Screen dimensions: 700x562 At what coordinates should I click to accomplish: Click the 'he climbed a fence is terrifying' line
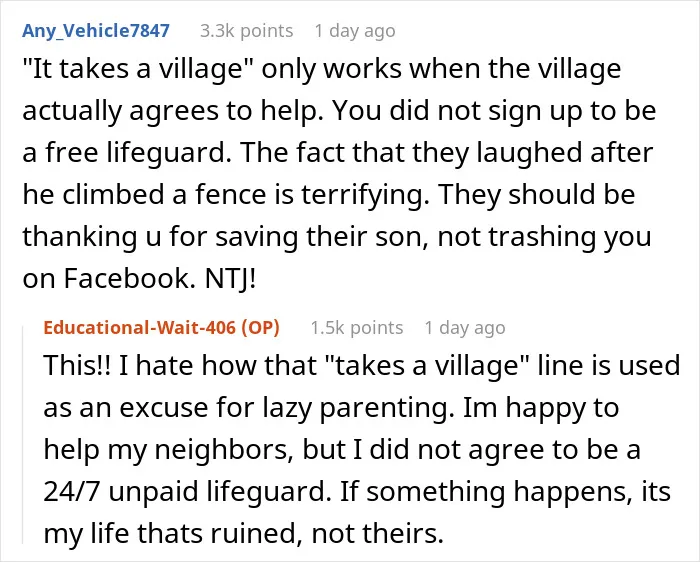coord(329,195)
